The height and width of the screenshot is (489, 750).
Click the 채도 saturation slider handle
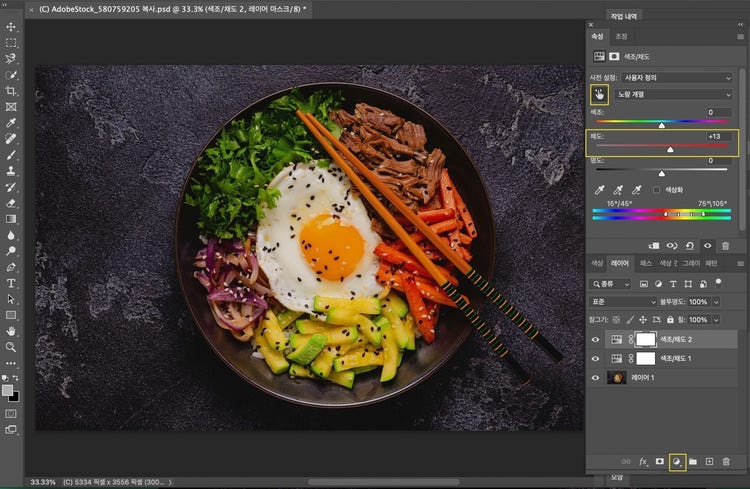[670, 150]
